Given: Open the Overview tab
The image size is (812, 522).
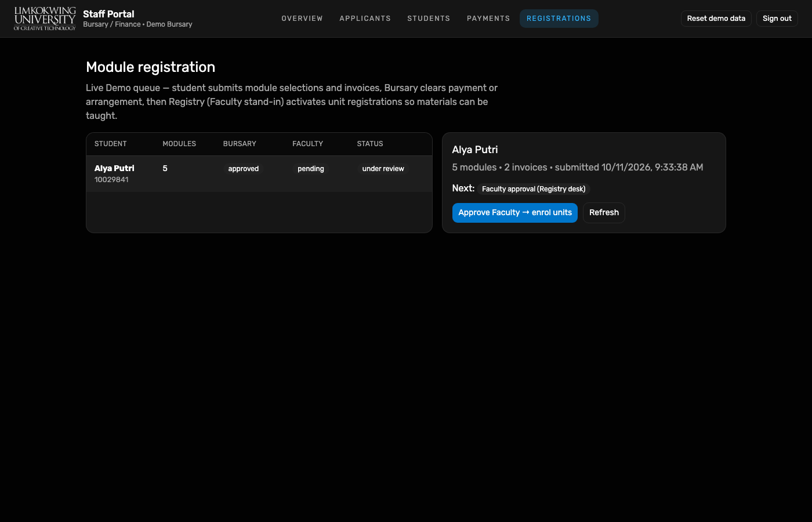Looking at the screenshot, I should [302, 19].
